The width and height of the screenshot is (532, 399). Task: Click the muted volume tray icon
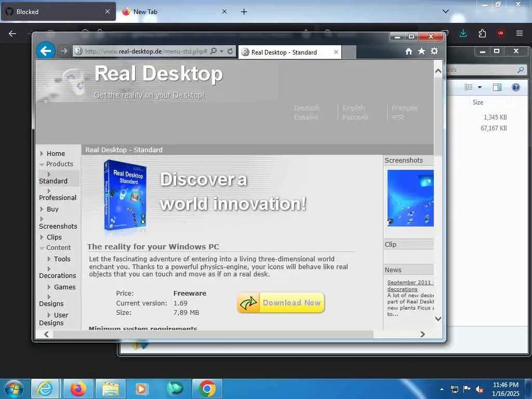[x=480, y=389]
